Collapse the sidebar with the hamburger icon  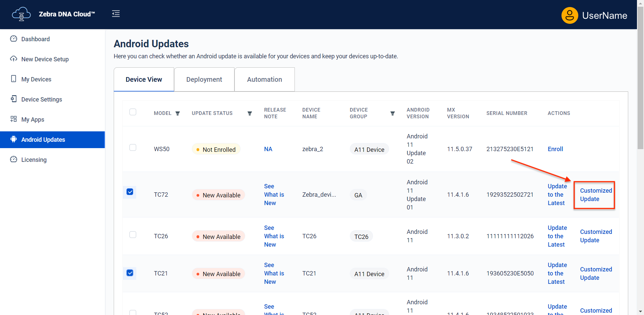coord(116,14)
